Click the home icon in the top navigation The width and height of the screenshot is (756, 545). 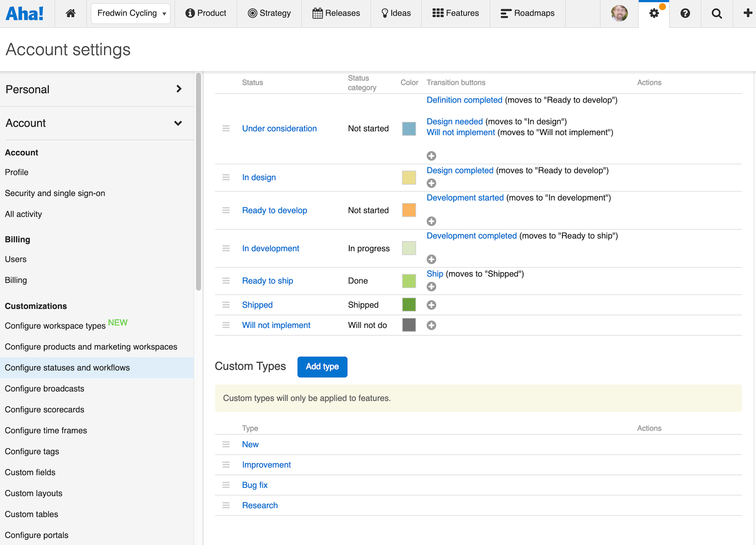click(70, 13)
